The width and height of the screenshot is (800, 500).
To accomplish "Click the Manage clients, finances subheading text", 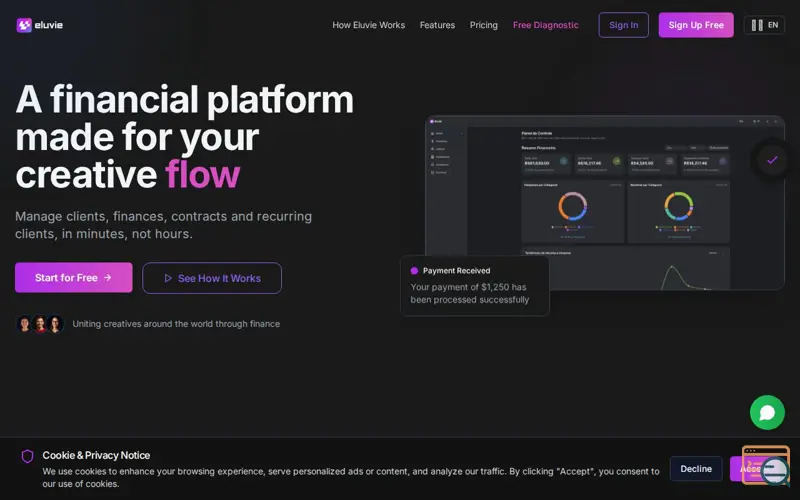I will 163,225.
